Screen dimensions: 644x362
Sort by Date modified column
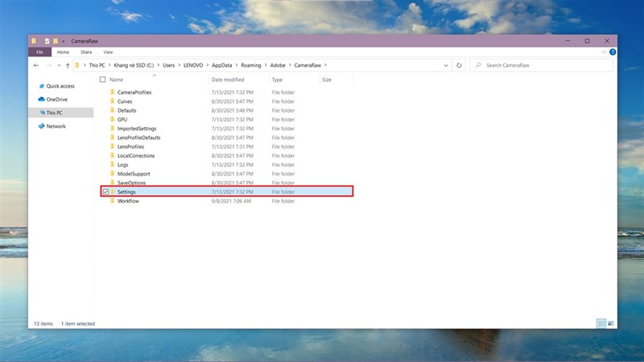[228, 80]
